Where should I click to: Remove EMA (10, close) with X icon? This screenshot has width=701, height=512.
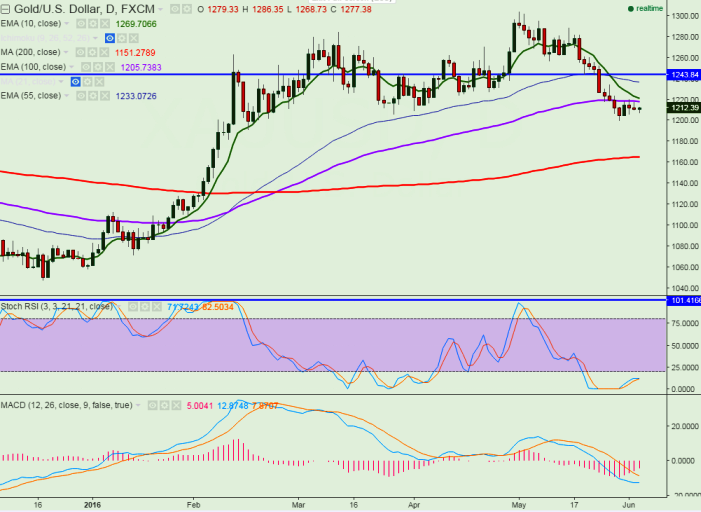pyautogui.click(x=104, y=24)
